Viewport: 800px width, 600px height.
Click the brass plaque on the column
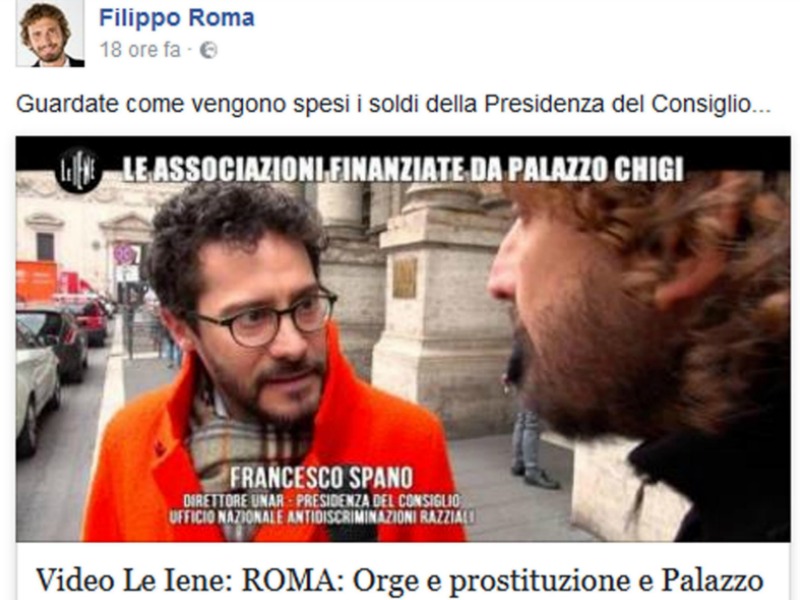coord(405,278)
